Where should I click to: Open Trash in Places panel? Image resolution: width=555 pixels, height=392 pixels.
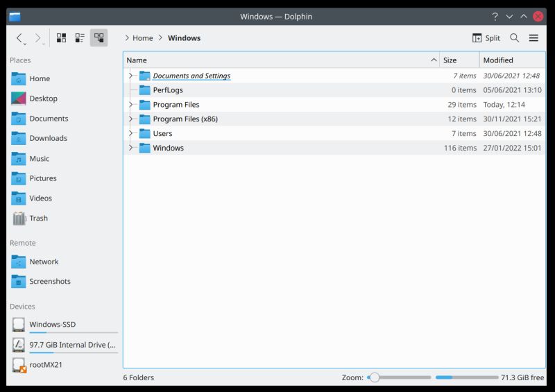coord(38,218)
